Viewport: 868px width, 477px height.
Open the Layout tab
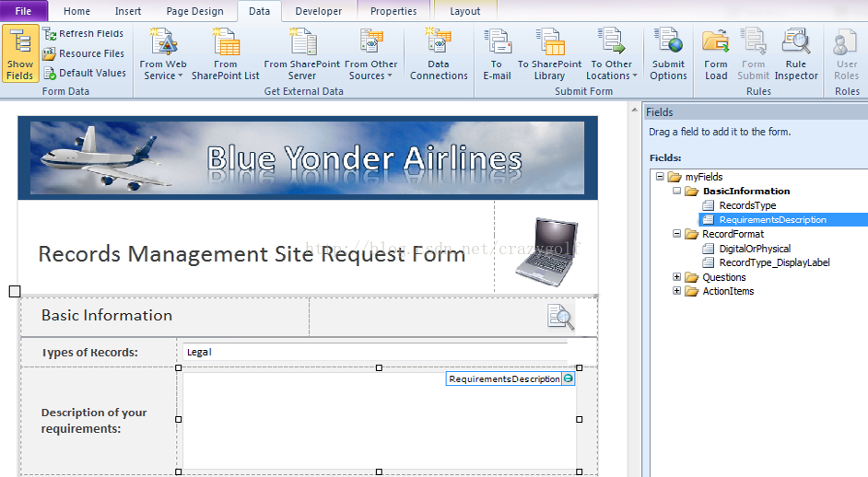465,11
